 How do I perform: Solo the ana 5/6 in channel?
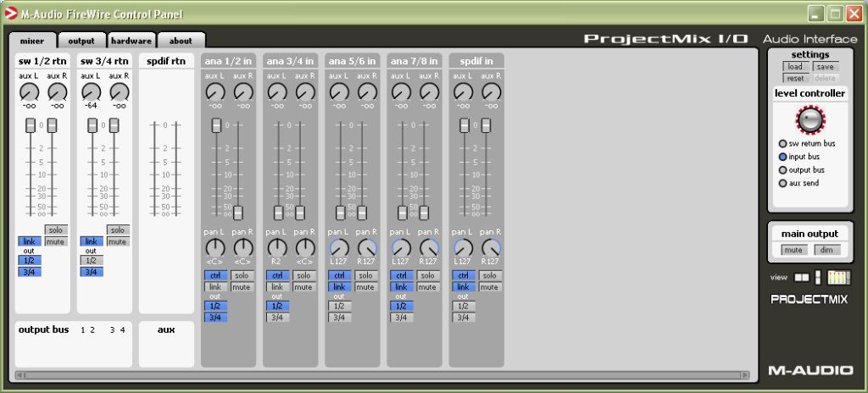[x=366, y=275]
